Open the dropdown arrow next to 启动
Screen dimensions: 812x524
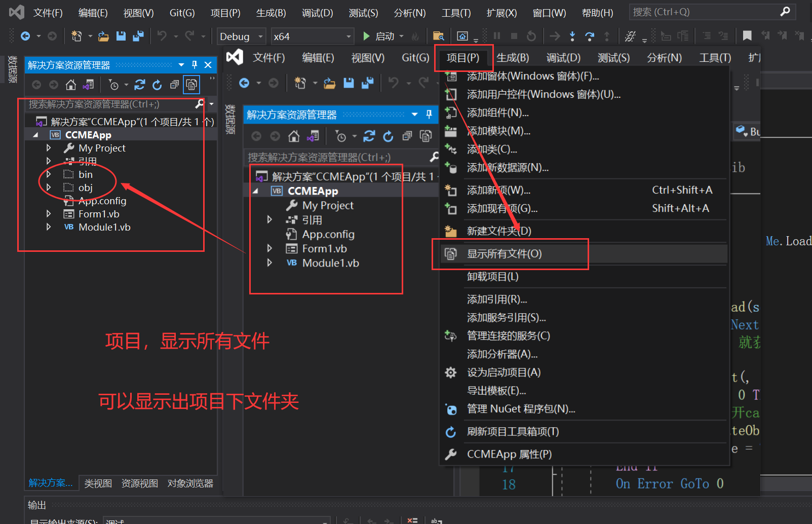[402, 36]
